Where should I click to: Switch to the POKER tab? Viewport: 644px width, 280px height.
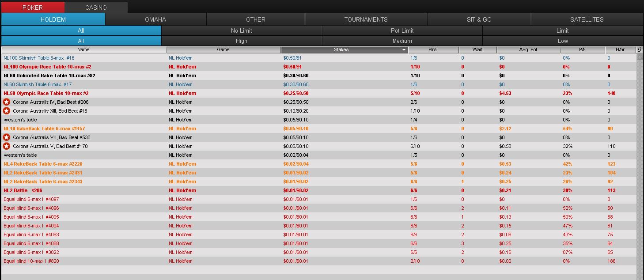[33, 8]
